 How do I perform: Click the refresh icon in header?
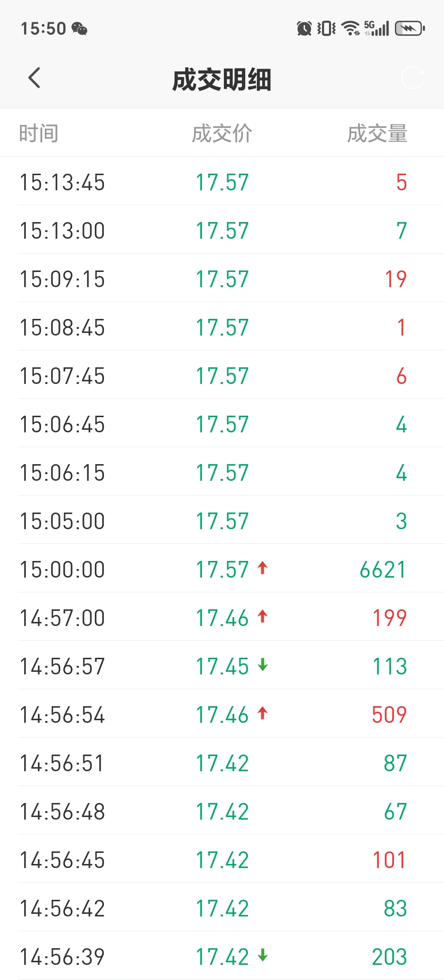coord(413,78)
